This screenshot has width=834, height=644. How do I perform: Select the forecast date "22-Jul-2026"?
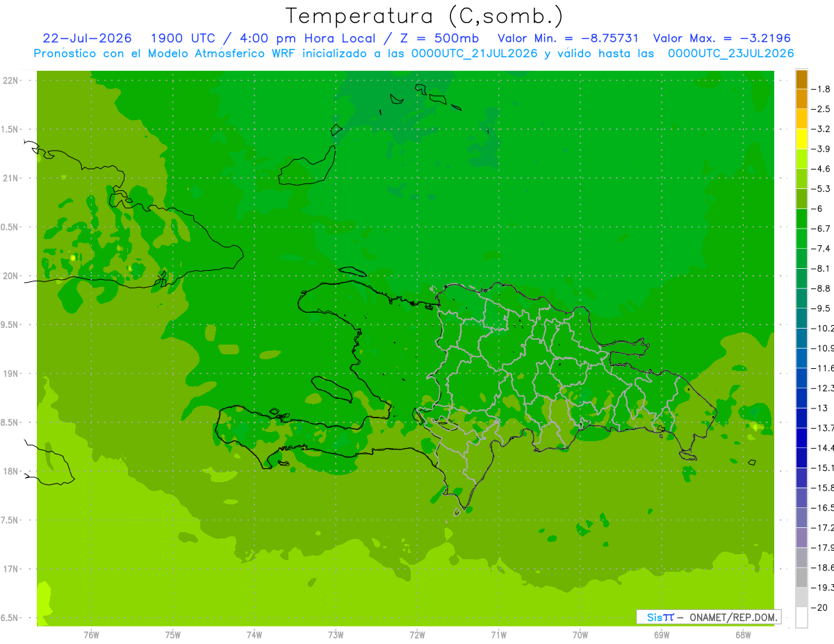coord(87,38)
